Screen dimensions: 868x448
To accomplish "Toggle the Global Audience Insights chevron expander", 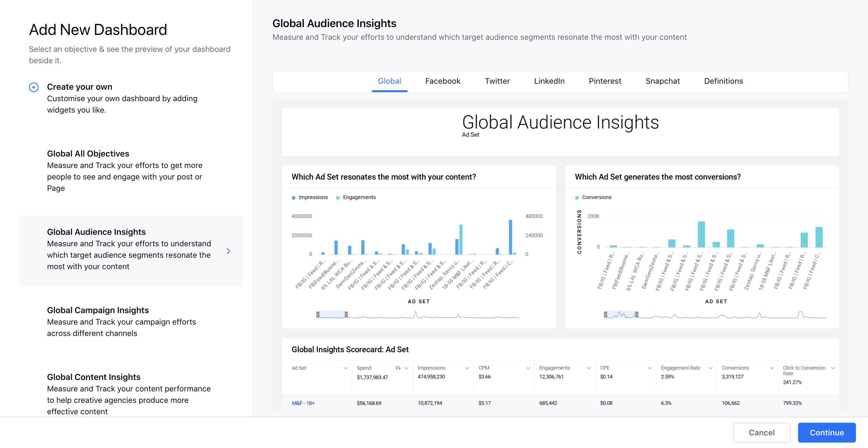I will click(x=229, y=250).
